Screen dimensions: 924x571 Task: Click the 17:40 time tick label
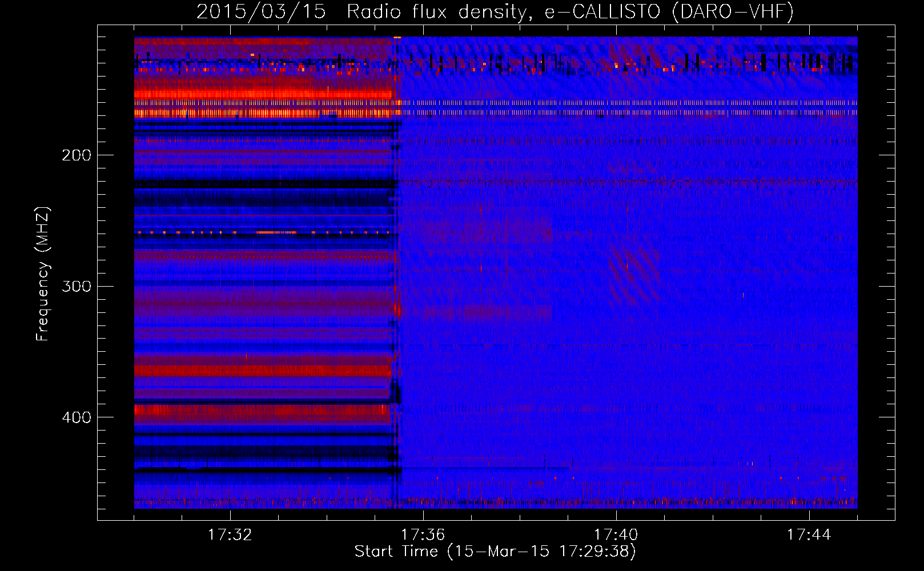(616, 535)
